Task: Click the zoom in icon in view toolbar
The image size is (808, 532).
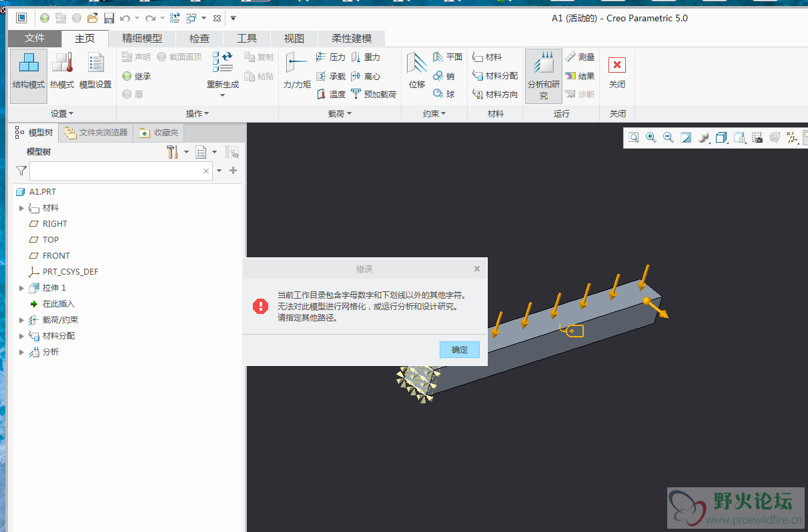Action: click(x=651, y=137)
